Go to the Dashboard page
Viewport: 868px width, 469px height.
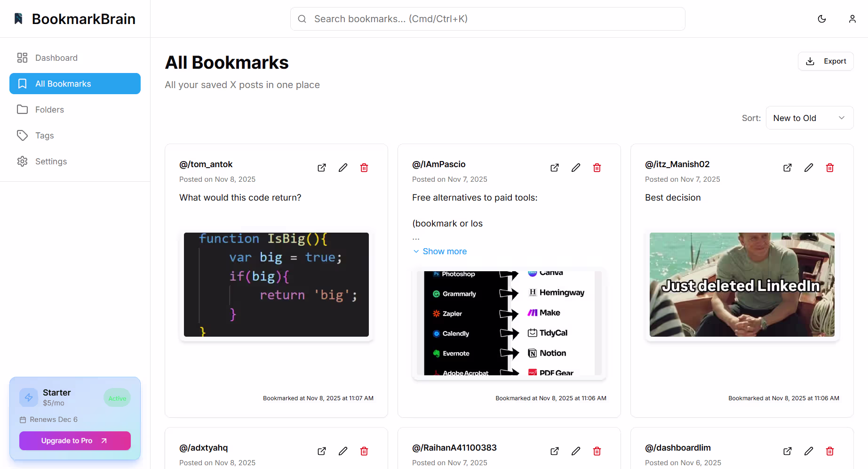(x=56, y=58)
